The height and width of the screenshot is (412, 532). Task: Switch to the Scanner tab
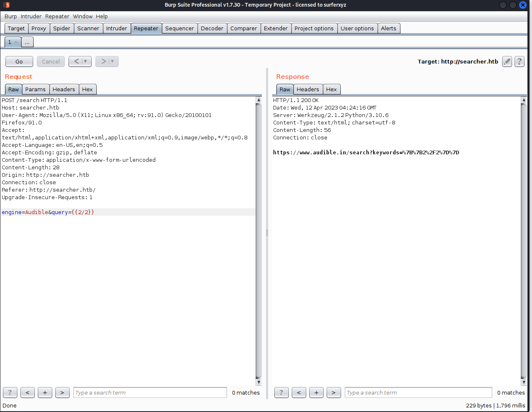click(x=88, y=28)
